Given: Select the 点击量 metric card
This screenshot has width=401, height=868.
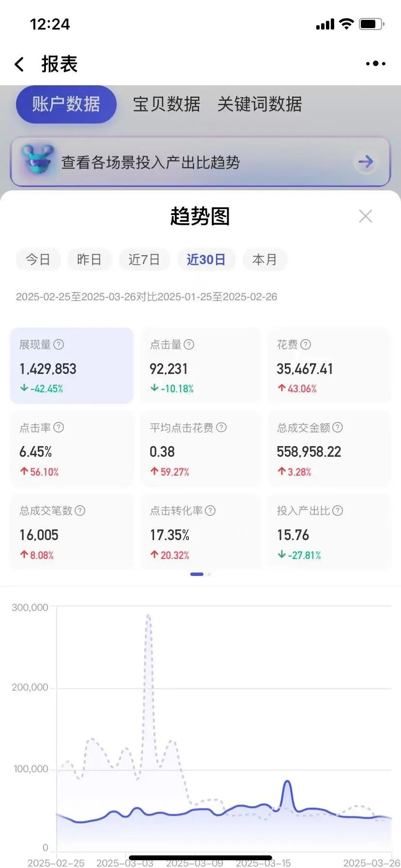Looking at the screenshot, I should 200,366.
